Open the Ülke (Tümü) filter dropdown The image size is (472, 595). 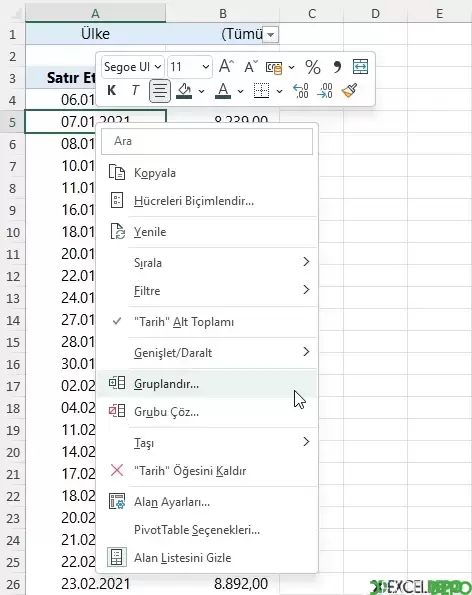coord(271,35)
